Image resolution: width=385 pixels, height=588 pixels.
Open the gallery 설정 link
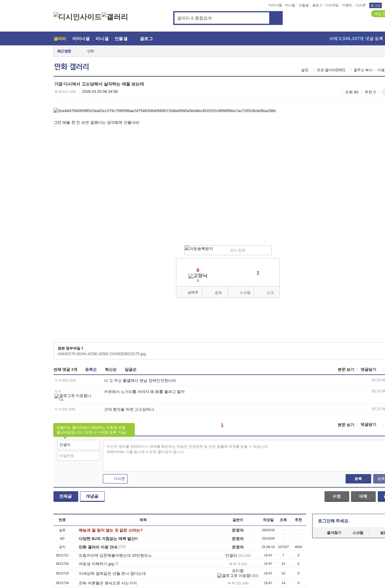pos(305,70)
